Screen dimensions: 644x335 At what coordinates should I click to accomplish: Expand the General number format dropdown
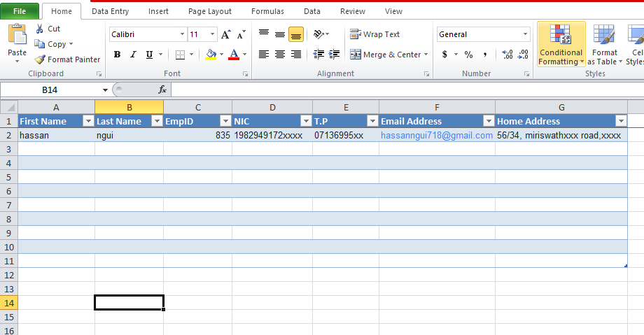525,34
